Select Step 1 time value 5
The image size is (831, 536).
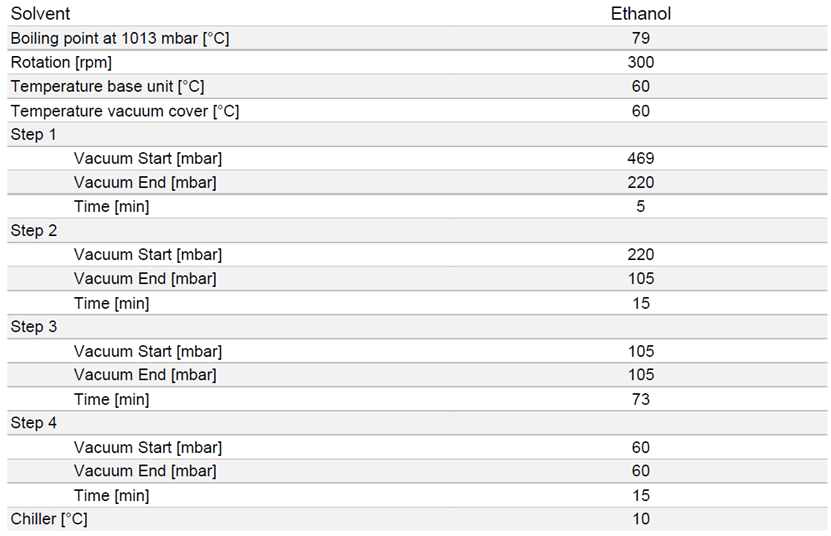[x=640, y=207]
